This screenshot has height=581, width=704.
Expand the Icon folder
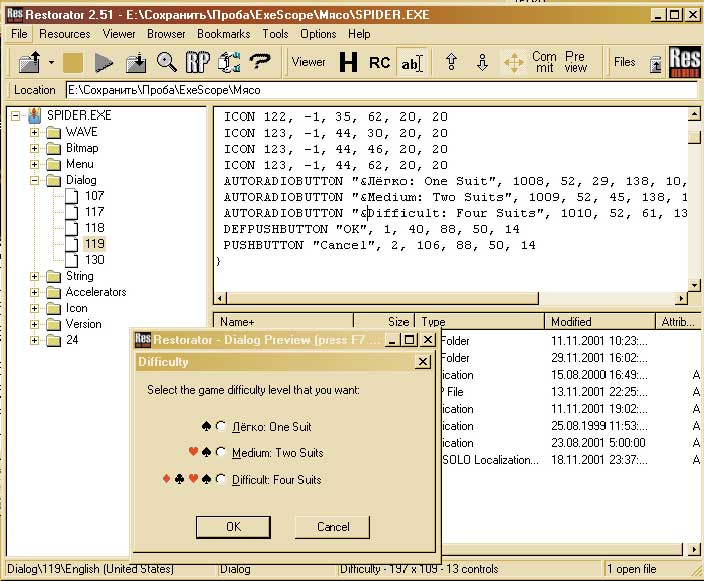pos(34,308)
